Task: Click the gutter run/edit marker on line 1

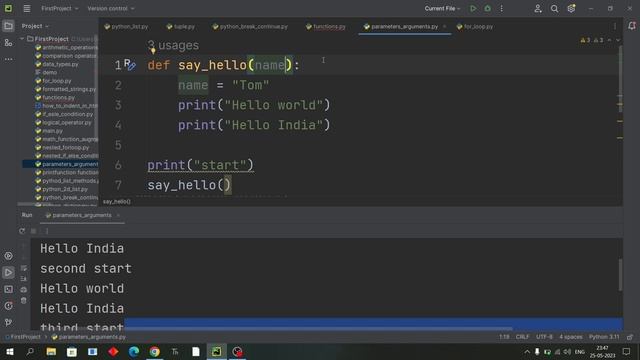Action: [129, 64]
